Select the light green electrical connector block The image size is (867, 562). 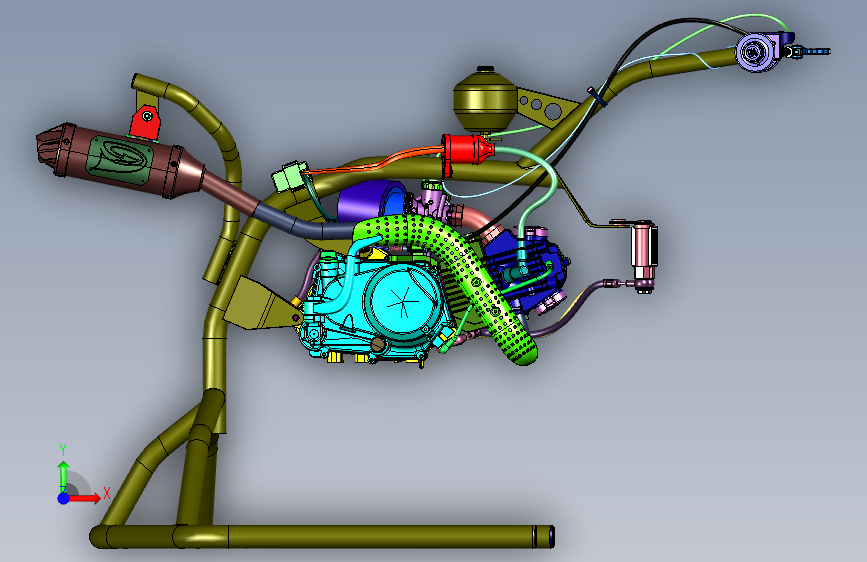click(x=290, y=176)
